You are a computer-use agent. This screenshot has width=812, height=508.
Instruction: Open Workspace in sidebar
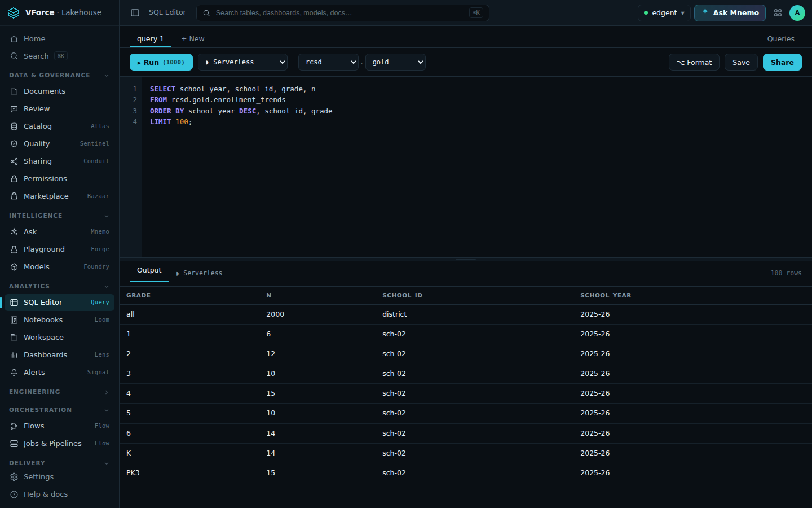[x=59, y=337]
